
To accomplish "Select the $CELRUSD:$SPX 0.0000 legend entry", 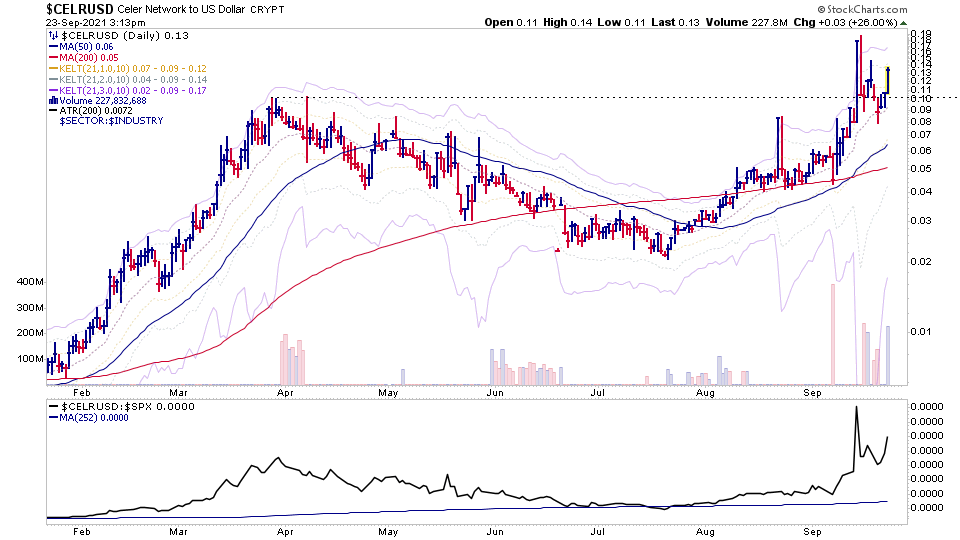I will click(127, 406).
